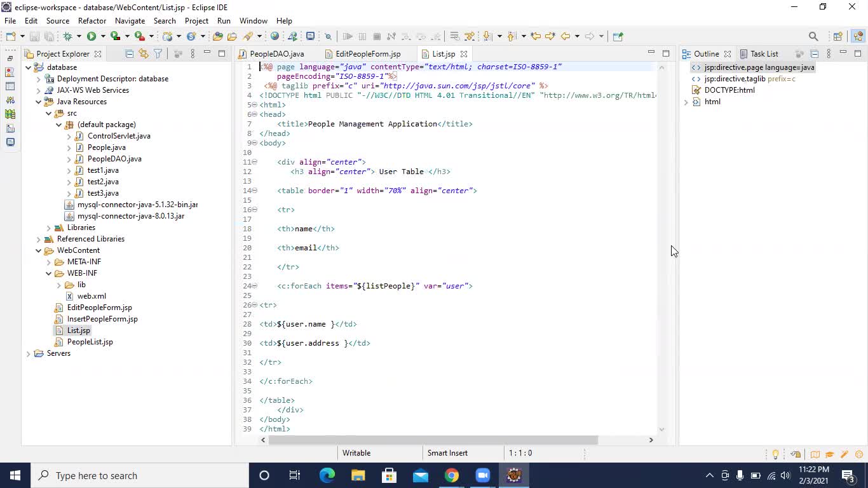Click Collapse All in Project Explorer
Viewport: 868px width, 488px height.
click(x=129, y=54)
